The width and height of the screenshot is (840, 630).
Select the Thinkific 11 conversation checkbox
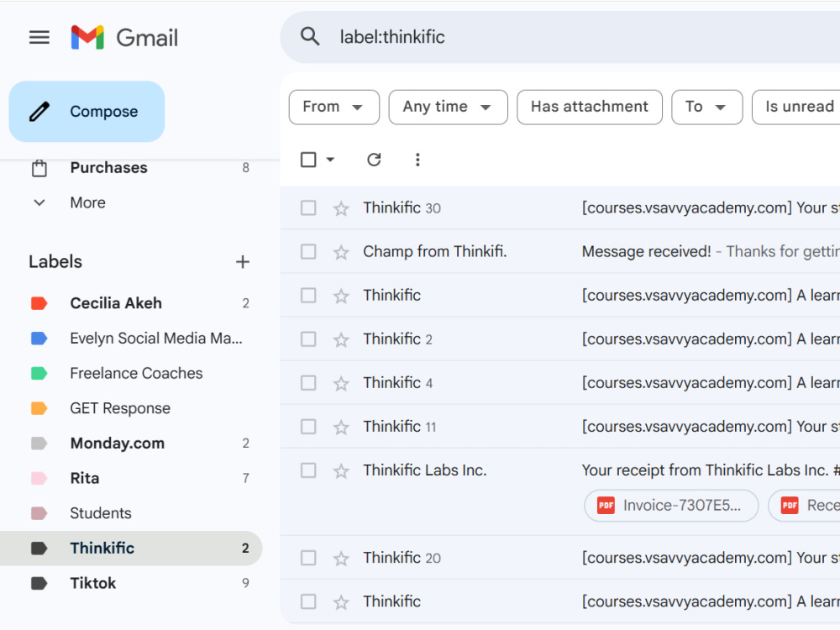pos(308,427)
